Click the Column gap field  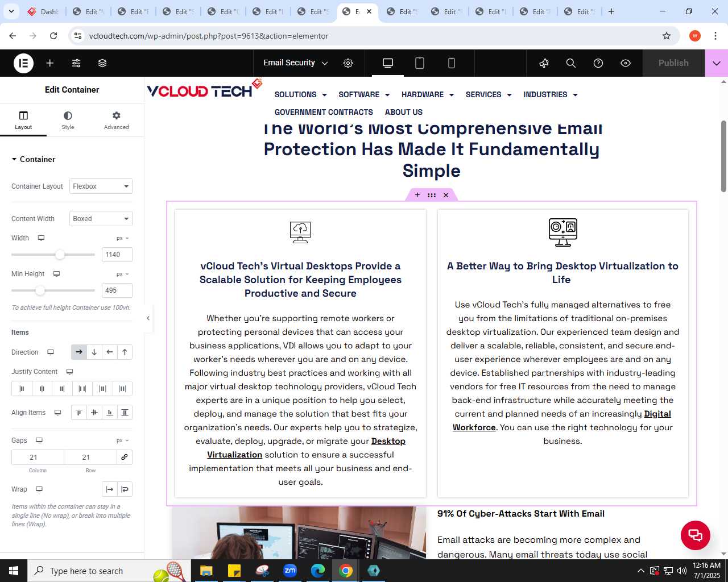(38, 457)
